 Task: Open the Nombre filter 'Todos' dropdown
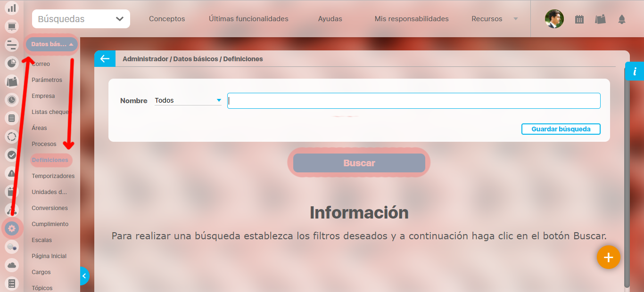pos(188,100)
